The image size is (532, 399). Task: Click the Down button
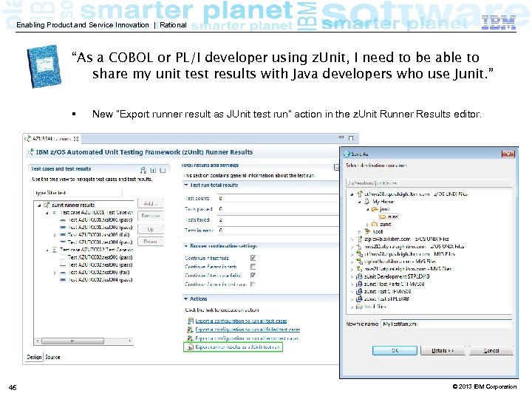(x=150, y=242)
